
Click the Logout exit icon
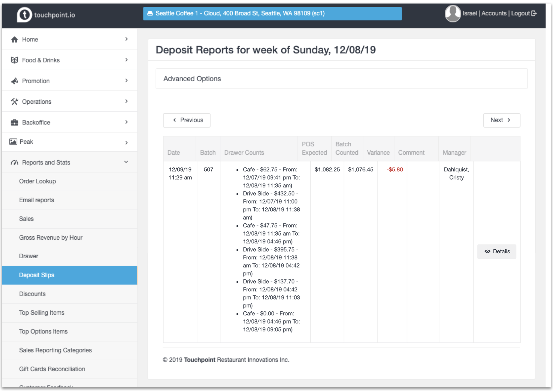(534, 13)
